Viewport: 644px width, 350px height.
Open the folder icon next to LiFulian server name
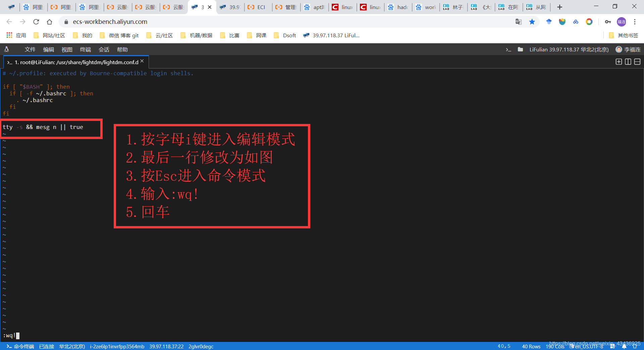[520, 49]
